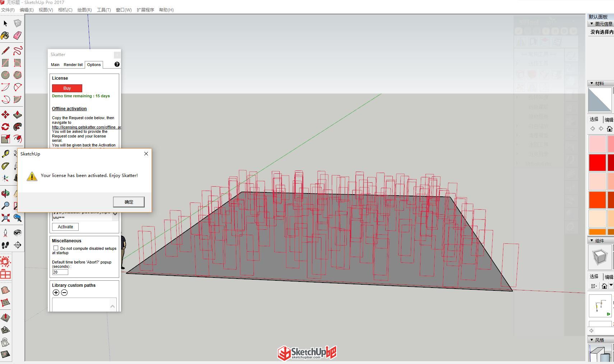This screenshot has width=614, height=364.
Task: Select the Rectangle drawing tool
Action: (x=5, y=63)
